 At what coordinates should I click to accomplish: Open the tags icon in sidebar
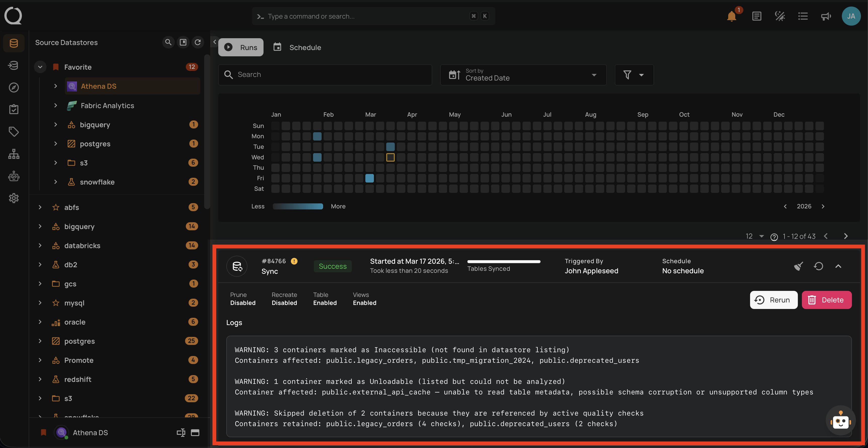14,131
